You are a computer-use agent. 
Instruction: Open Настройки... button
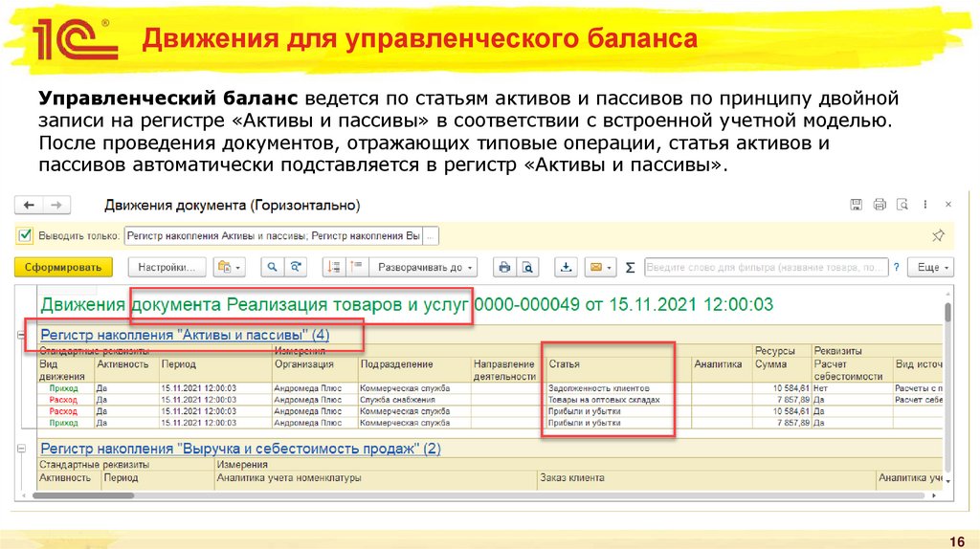point(167,267)
